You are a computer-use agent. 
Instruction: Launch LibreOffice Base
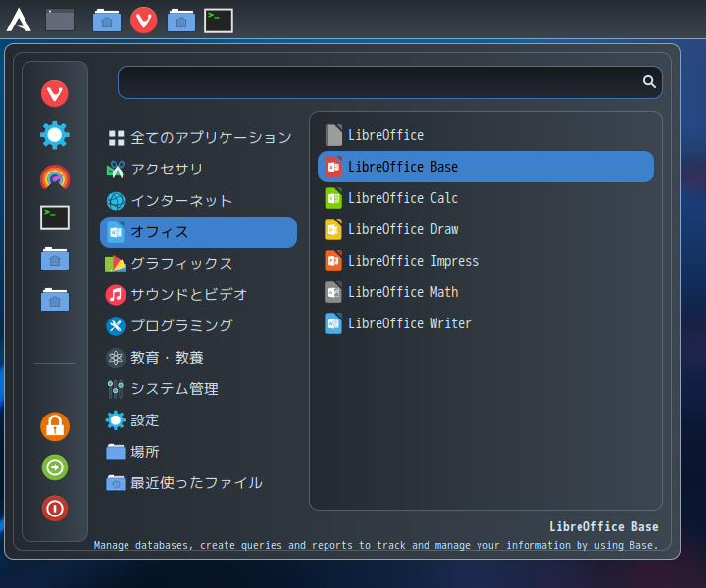coord(485,167)
